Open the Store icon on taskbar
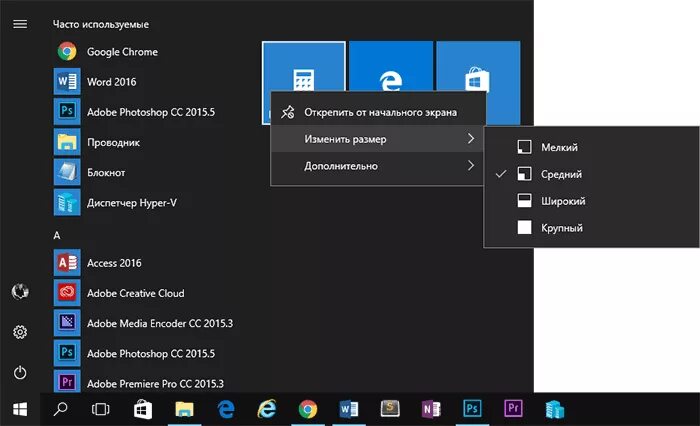 (143, 409)
